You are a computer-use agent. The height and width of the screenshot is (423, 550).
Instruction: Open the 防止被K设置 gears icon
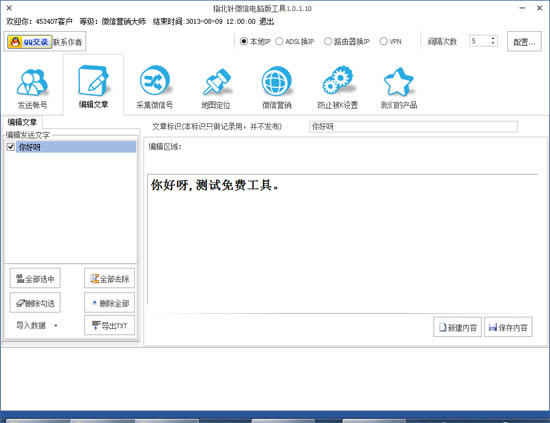coord(337,80)
